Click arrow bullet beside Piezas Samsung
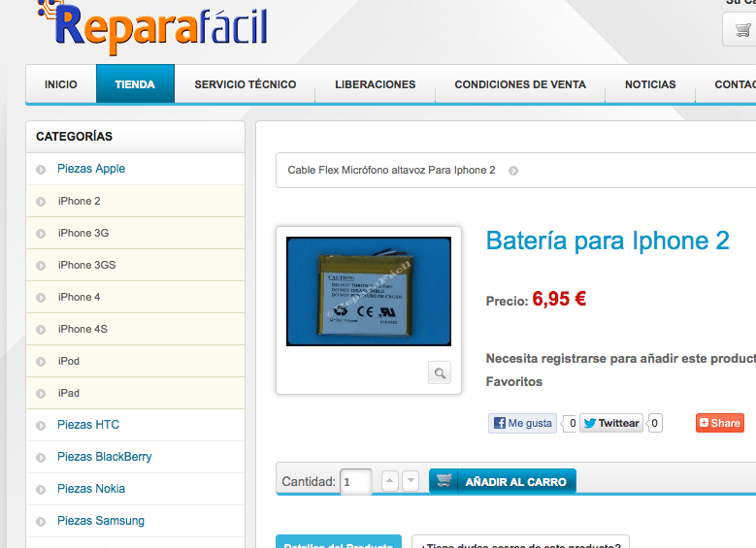This screenshot has width=756, height=548. (x=41, y=522)
